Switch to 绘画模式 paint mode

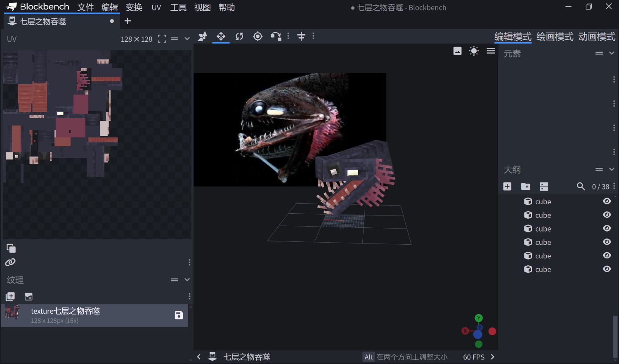click(555, 37)
